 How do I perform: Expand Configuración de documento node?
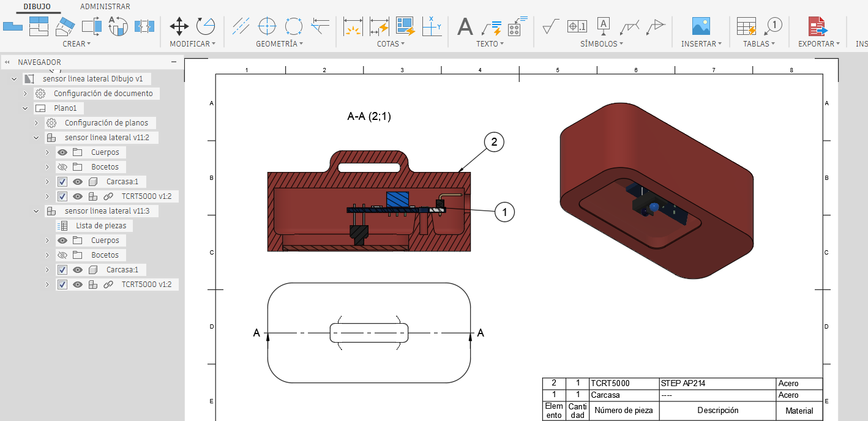coord(25,94)
